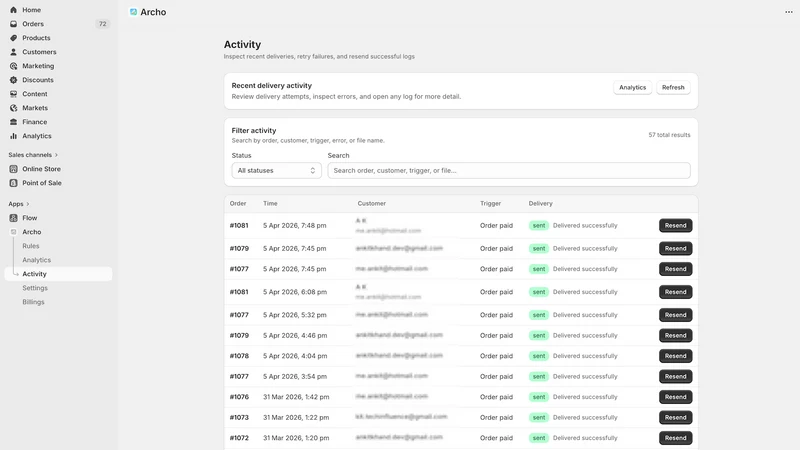Image resolution: width=800 pixels, height=450 pixels.
Task: Click time 31 Mar 2026, 1:22 pm
Action: click(296, 417)
